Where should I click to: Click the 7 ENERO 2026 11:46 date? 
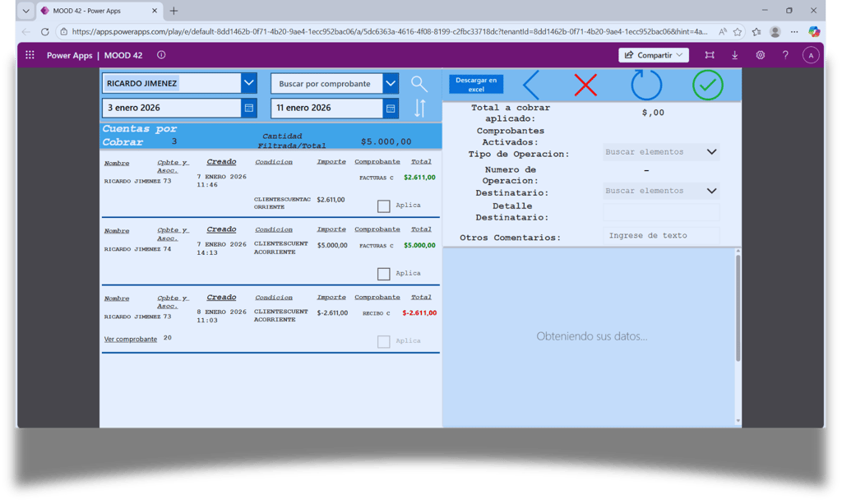pyautogui.click(x=221, y=181)
